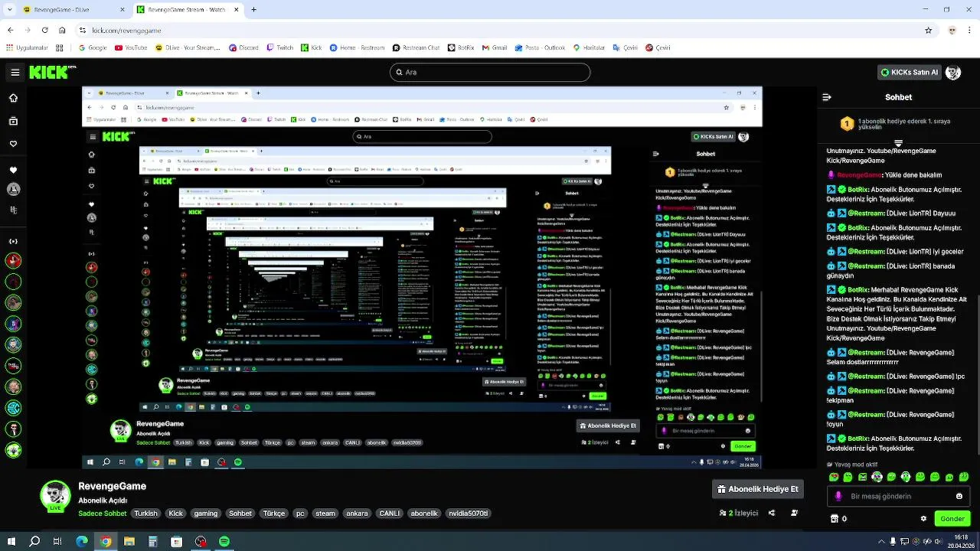Open the Browse icon in Kick sidebar

pos(13,121)
